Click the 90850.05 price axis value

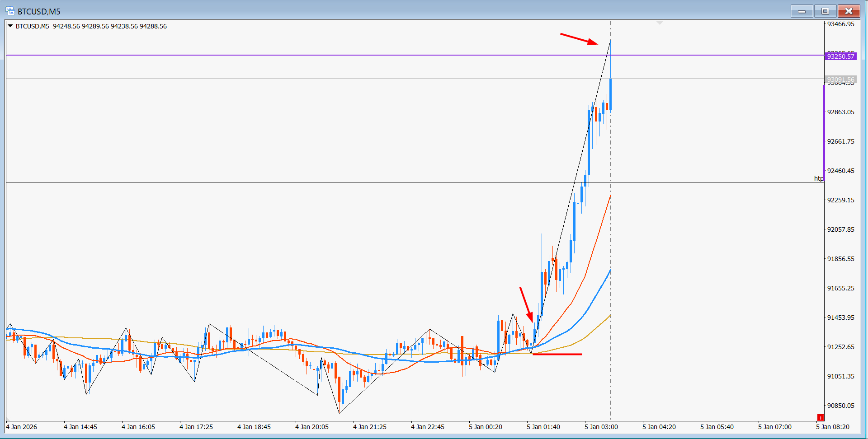pyautogui.click(x=841, y=406)
